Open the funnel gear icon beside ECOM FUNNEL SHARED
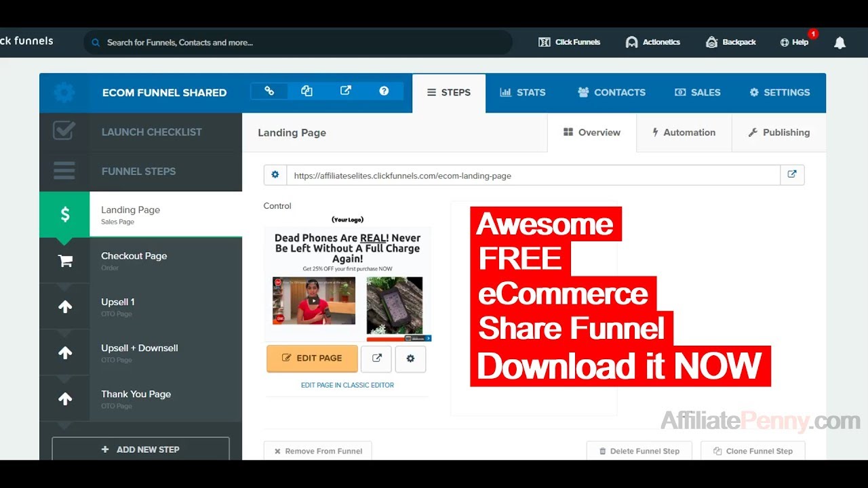 pos(64,92)
